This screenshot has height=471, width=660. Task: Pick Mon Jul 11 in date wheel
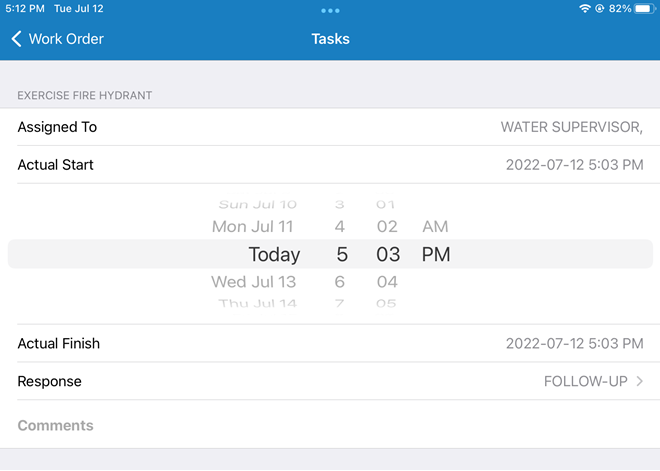254,227
